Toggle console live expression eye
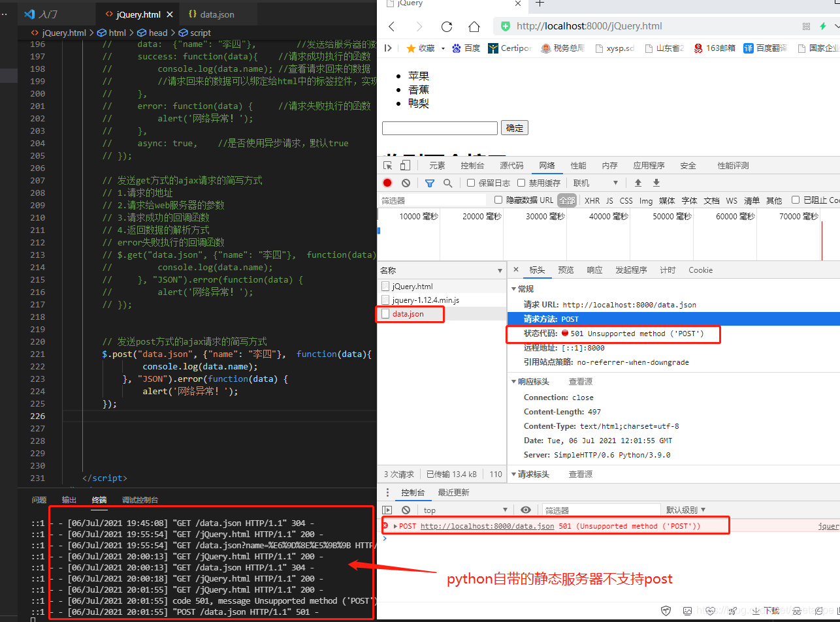The width and height of the screenshot is (840, 622). (x=526, y=510)
